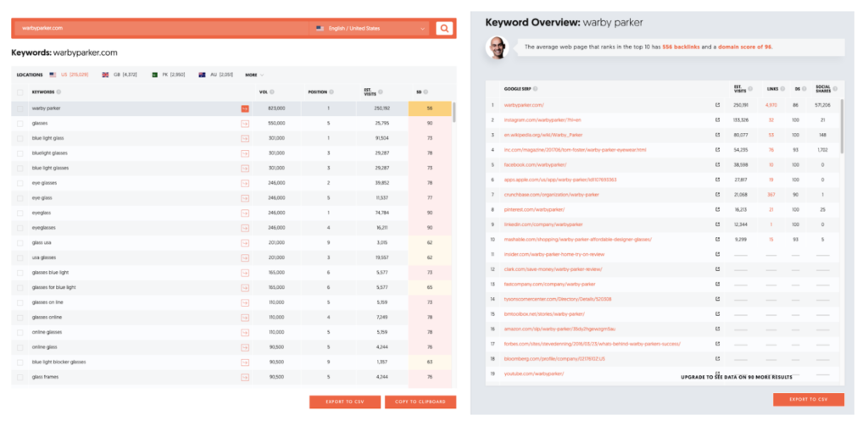The image size is (868, 426).
Task: Click EXPORT TO CSV under keywords table
Action: pyautogui.click(x=345, y=402)
